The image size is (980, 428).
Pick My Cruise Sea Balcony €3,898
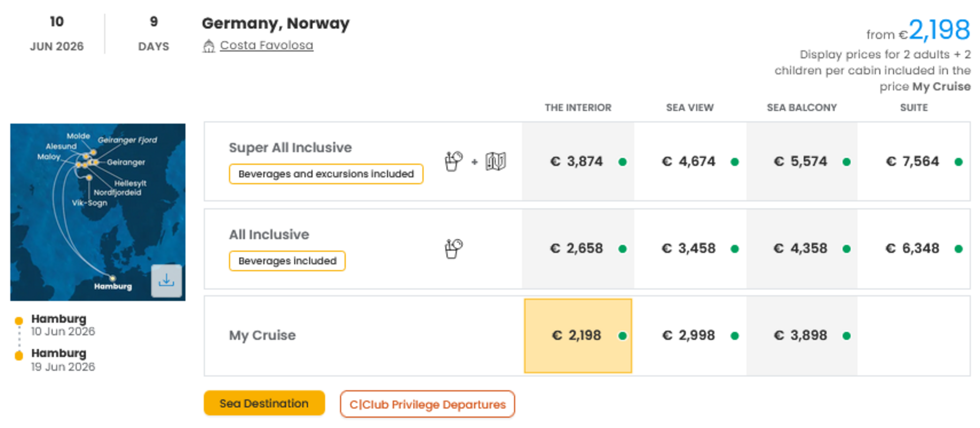tap(801, 335)
